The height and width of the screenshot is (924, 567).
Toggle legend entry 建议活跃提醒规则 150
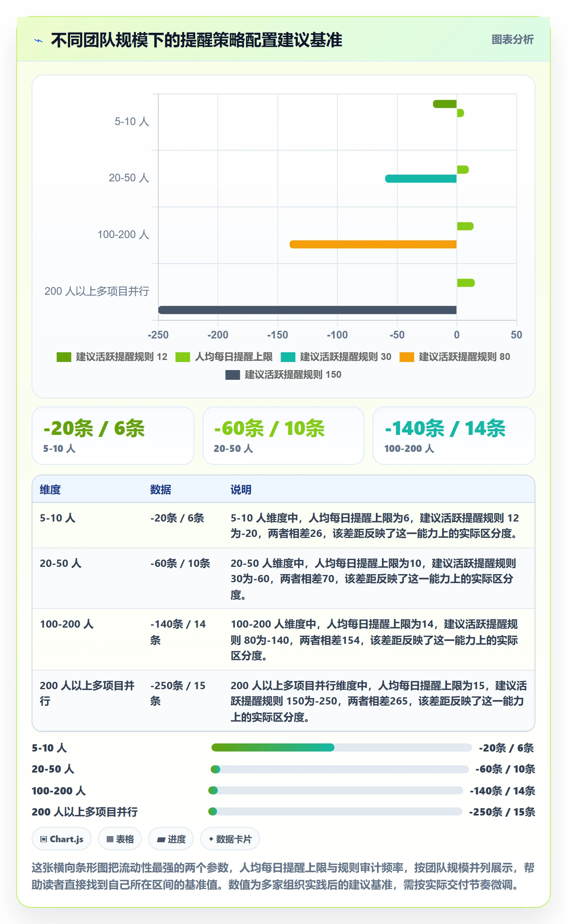click(x=283, y=375)
